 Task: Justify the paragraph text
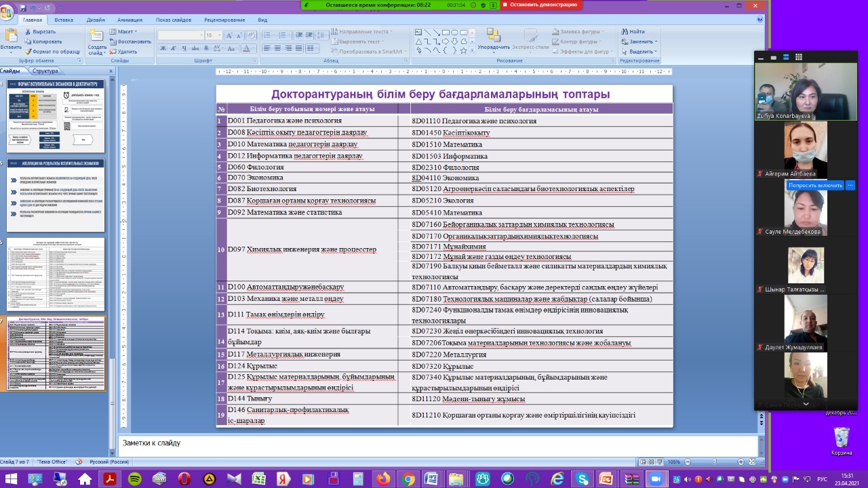[298, 49]
